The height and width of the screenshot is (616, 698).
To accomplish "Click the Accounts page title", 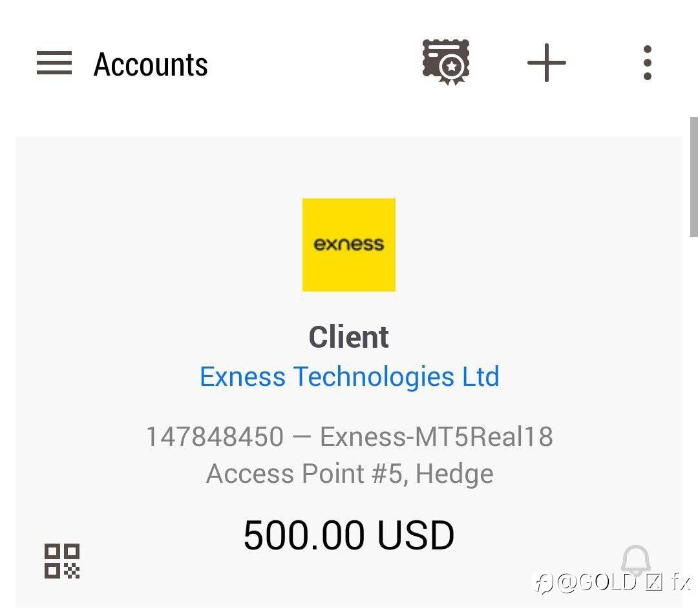I will [x=151, y=65].
